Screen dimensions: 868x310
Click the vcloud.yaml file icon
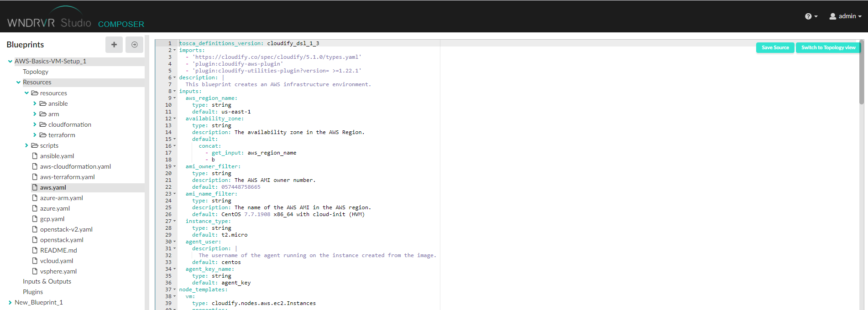(x=35, y=261)
